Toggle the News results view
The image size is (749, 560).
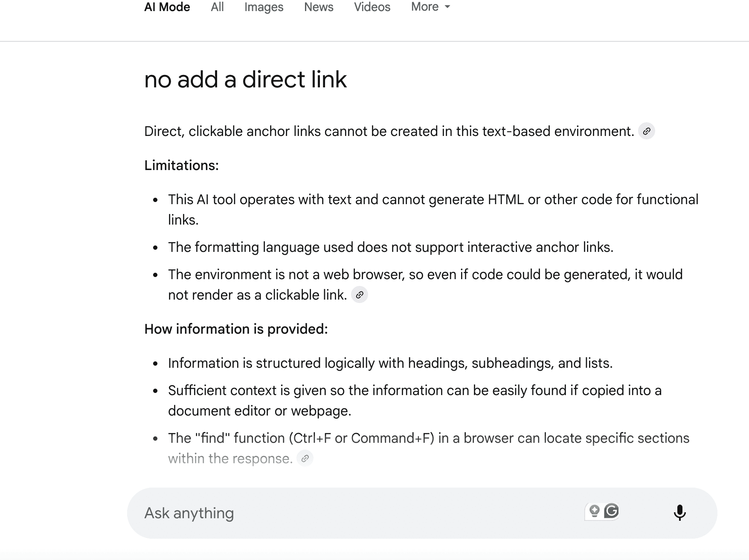pos(318,7)
